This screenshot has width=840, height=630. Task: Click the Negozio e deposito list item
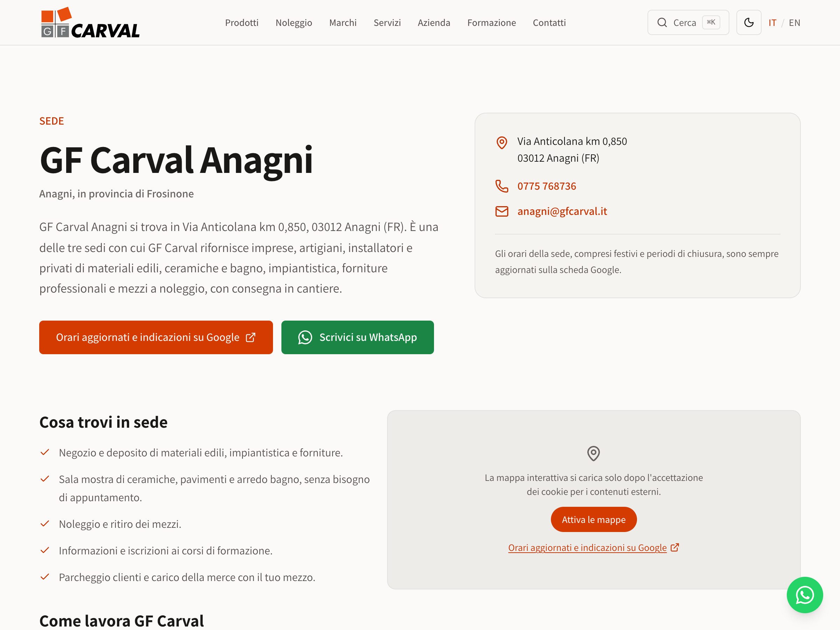[201, 453]
